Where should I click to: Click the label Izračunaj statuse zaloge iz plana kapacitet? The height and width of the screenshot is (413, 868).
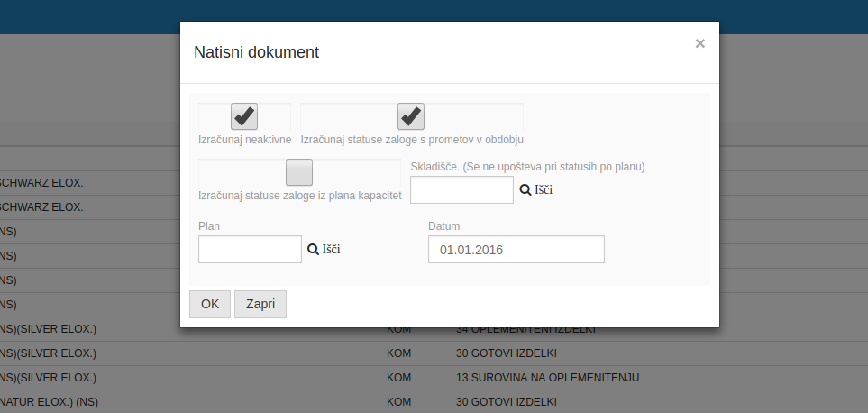point(299,196)
